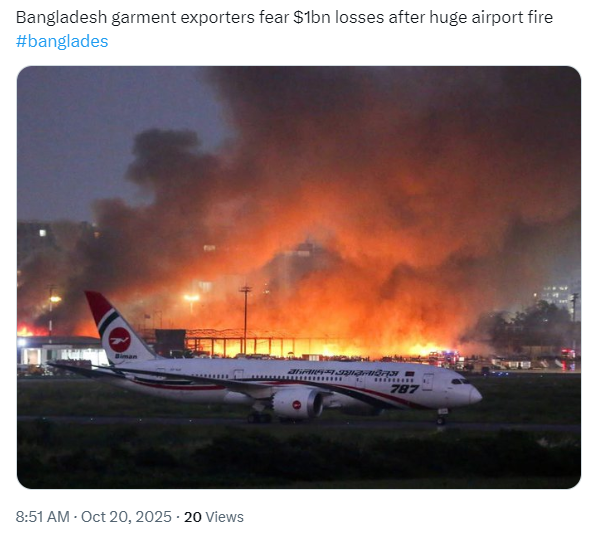Click the 8:51 AM timestamp
This screenshot has width=596, height=537.
click(43, 517)
